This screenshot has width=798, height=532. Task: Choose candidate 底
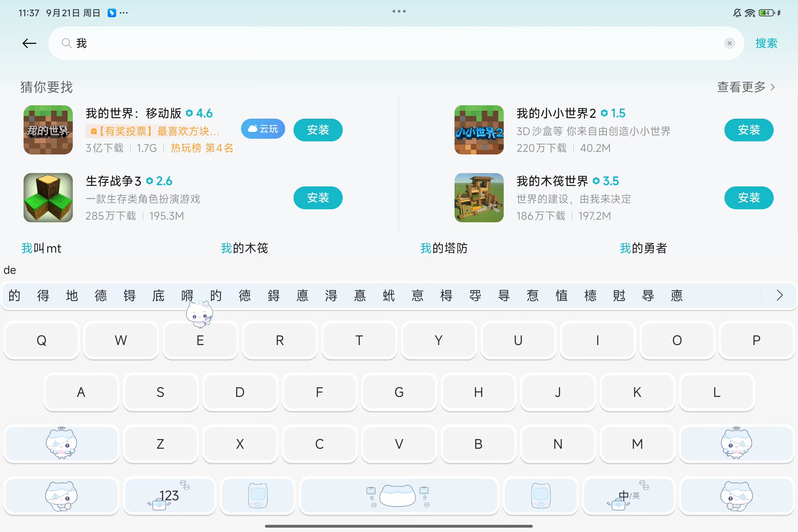[x=158, y=296]
